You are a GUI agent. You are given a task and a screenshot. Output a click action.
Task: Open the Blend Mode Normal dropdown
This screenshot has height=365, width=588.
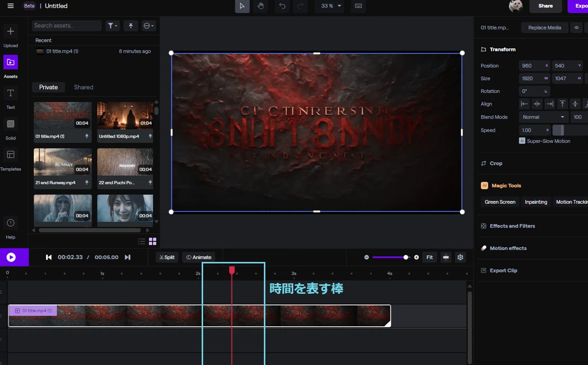point(543,117)
